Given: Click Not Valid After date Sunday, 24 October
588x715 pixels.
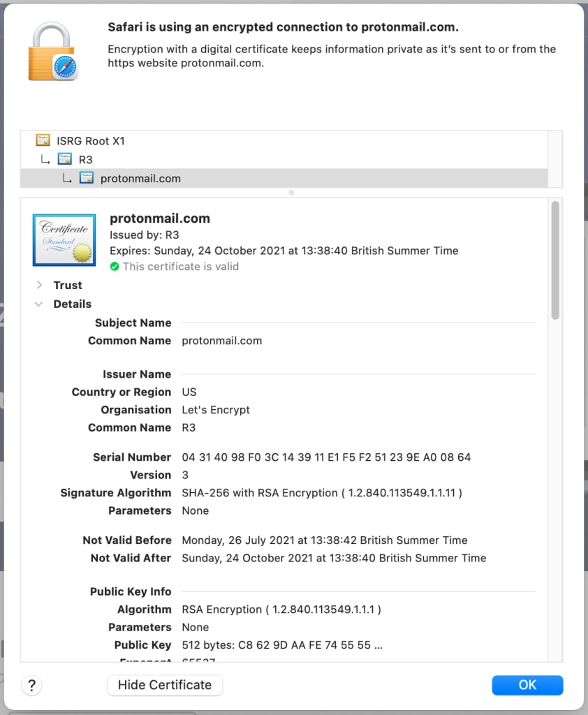Looking at the screenshot, I should point(334,558).
